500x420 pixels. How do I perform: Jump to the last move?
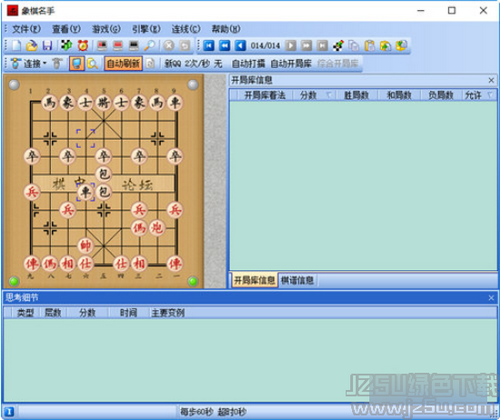coord(322,45)
